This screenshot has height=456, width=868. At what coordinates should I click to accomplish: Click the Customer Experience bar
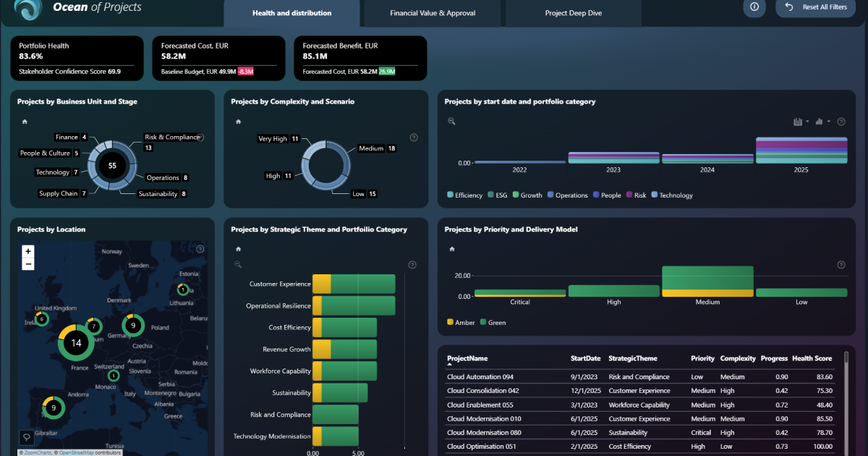coord(354,284)
